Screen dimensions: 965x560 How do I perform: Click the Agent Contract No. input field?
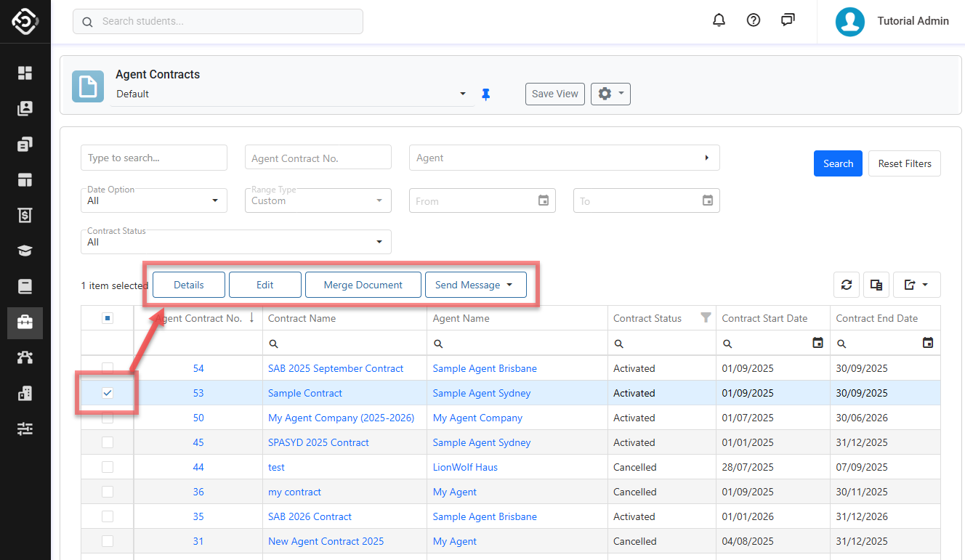click(318, 158)
